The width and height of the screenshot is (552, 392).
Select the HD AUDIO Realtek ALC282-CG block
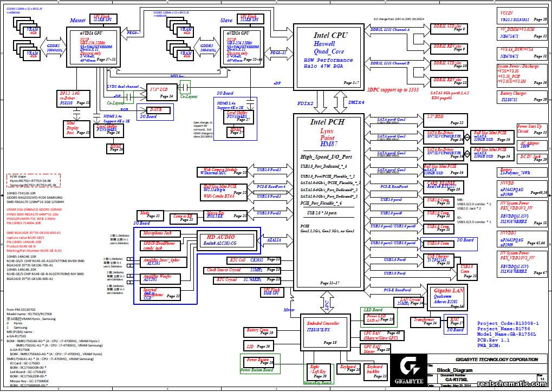226,240
